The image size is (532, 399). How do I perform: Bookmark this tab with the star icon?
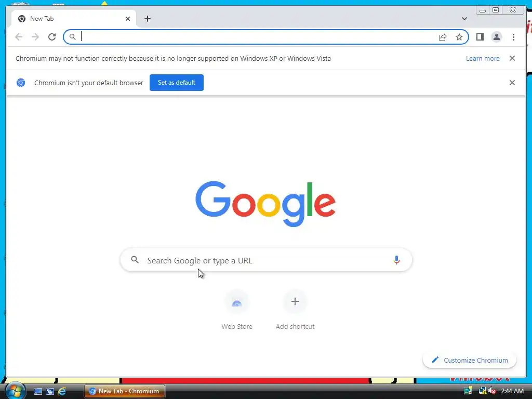(459, 37)
